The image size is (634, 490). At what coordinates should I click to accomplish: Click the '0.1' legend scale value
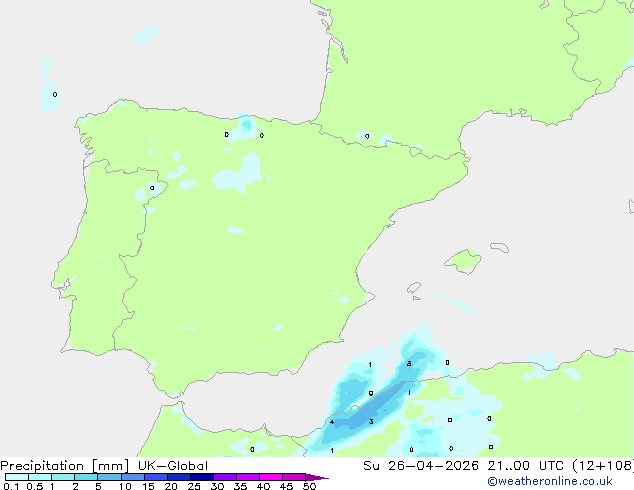[x=11, y=486]
